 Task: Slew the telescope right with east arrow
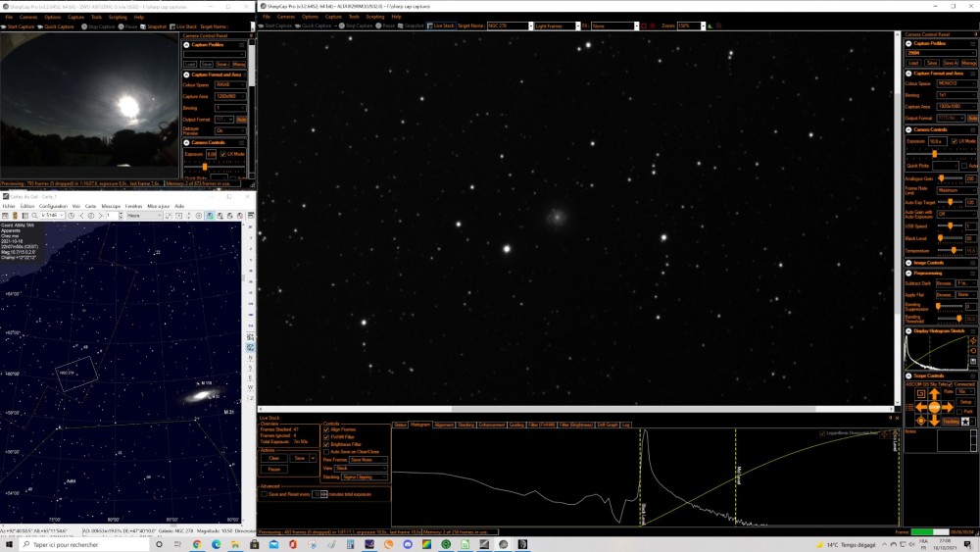(x=948, y=407)
